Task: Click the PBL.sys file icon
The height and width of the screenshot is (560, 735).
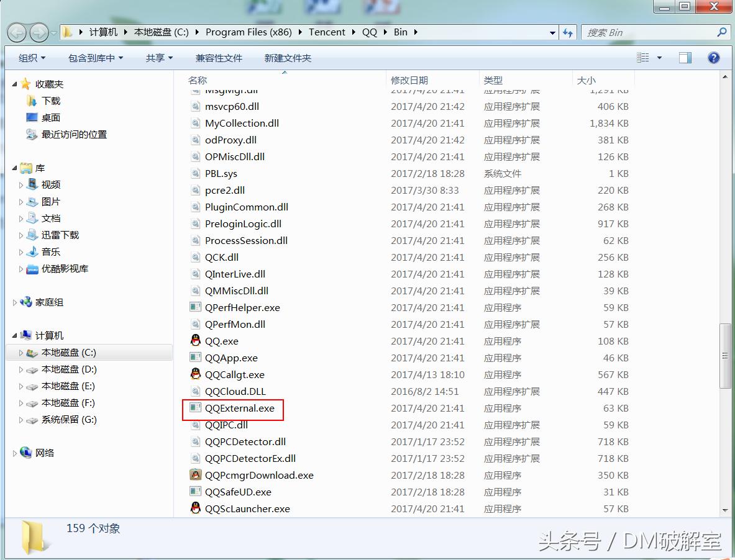Action: (x=196, y=173)
